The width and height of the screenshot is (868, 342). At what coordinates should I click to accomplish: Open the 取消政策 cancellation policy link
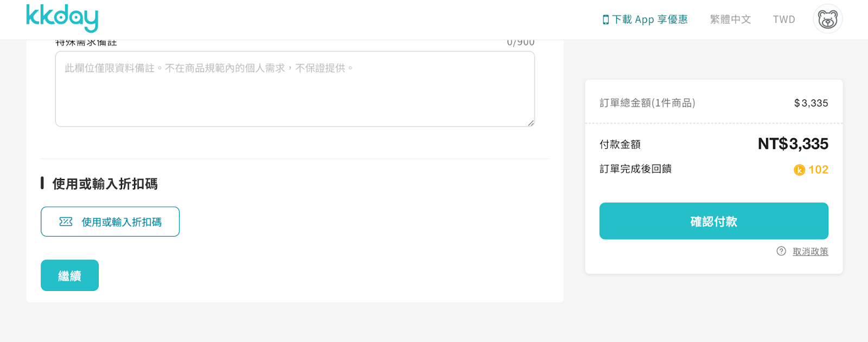pos(810,251)
